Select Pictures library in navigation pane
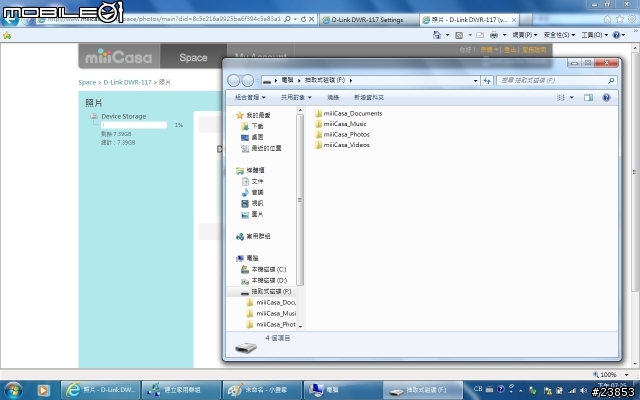This screenshot has height=400, width=640. click(x=253, y=214)
